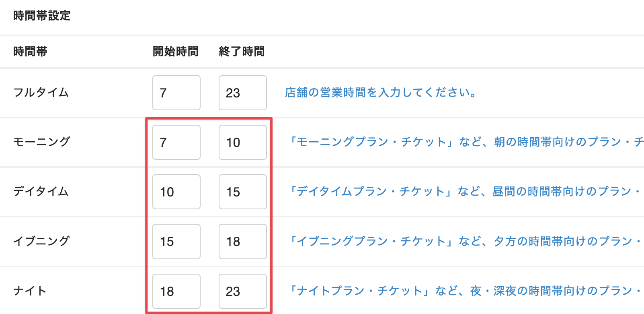Screen dimensions: 644x314
Task: Click the モーニングプラン・チケット description text
Action: (x=466, y=142)
